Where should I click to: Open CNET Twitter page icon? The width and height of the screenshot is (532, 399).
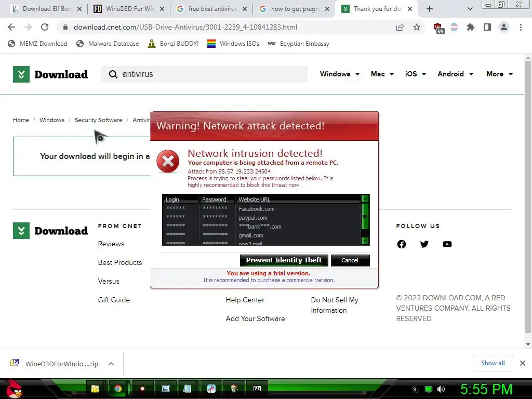click(x=424, y=244)
